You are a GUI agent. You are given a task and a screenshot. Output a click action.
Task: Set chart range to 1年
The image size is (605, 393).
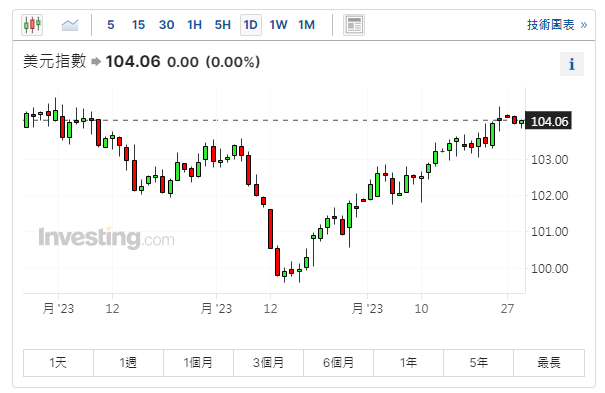409,363
